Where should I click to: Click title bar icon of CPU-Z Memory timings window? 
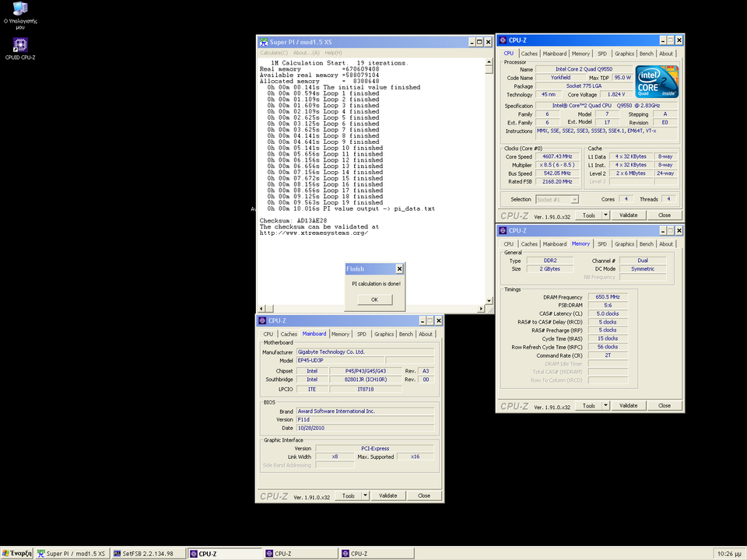point(503,230)
